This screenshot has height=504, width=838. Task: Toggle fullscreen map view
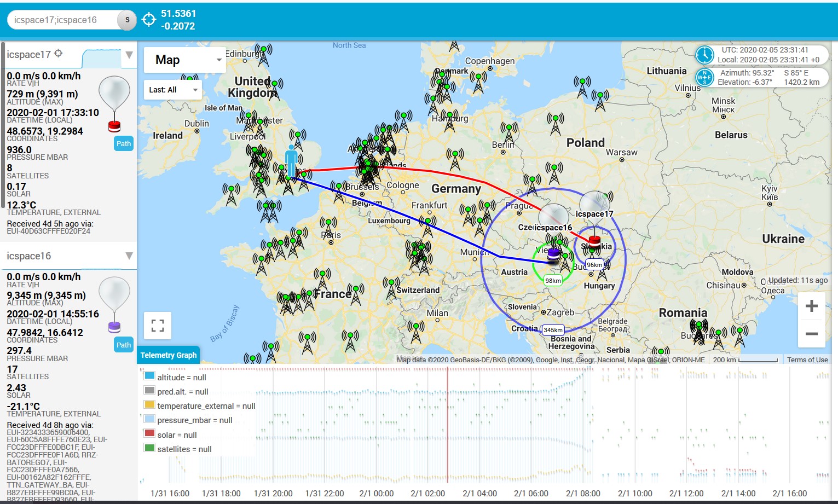click(x=158, y=326)
